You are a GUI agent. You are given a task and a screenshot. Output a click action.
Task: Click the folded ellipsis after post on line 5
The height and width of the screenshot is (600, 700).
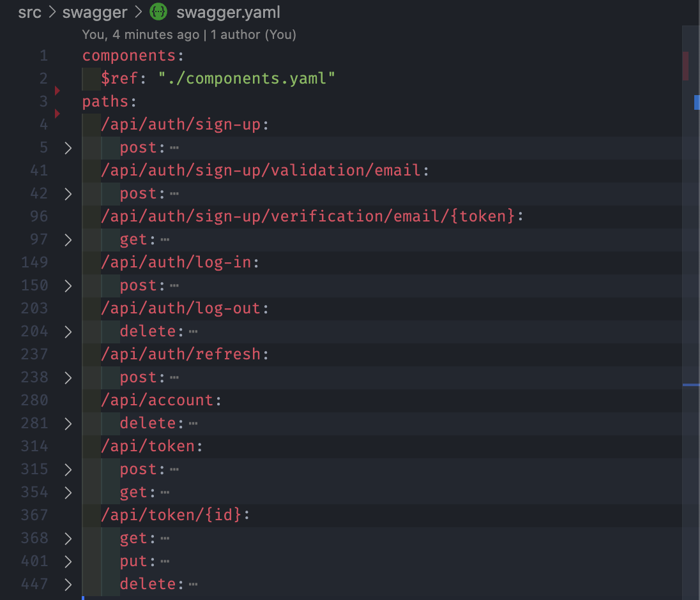[174, 147]
